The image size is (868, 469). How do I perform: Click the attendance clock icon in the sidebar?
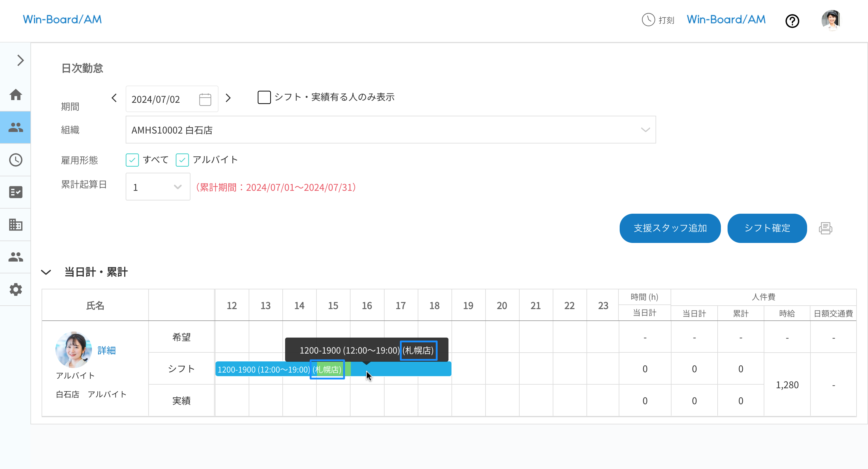point(15,160)
